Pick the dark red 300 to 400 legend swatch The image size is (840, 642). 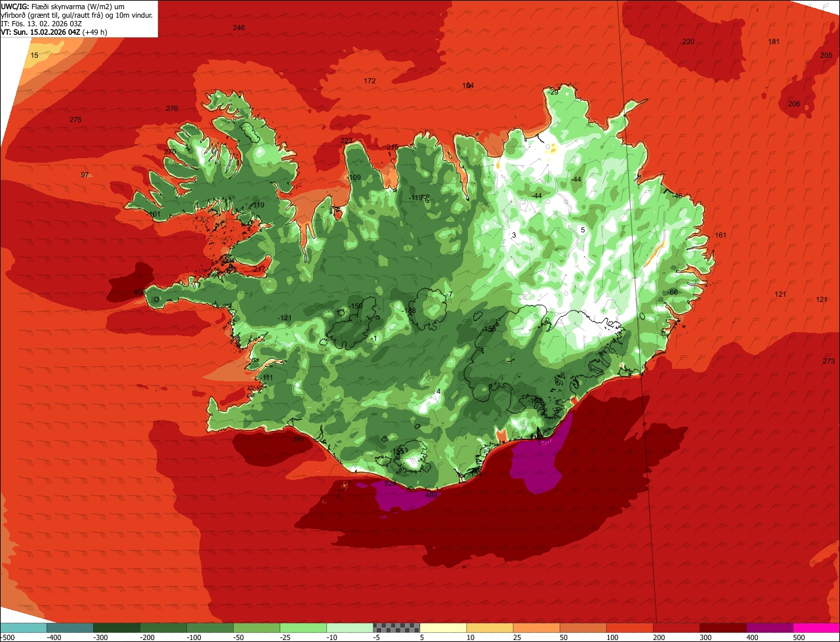(723, 628)
